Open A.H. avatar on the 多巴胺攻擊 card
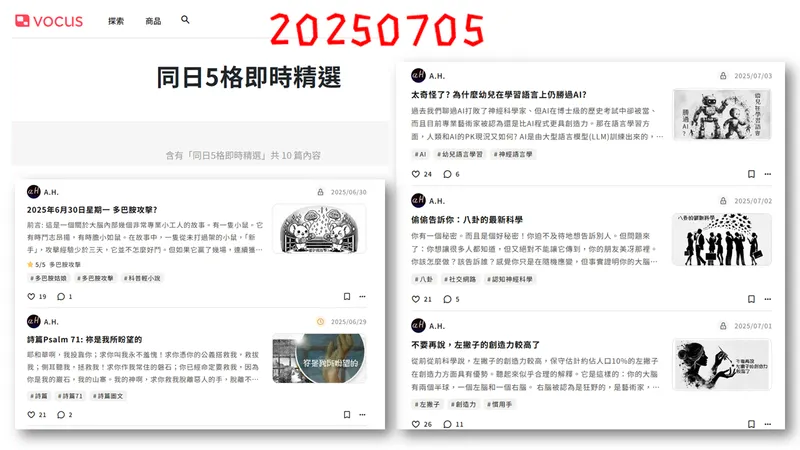800x450 pixels. pyautogui.click(x=34, y=192)
